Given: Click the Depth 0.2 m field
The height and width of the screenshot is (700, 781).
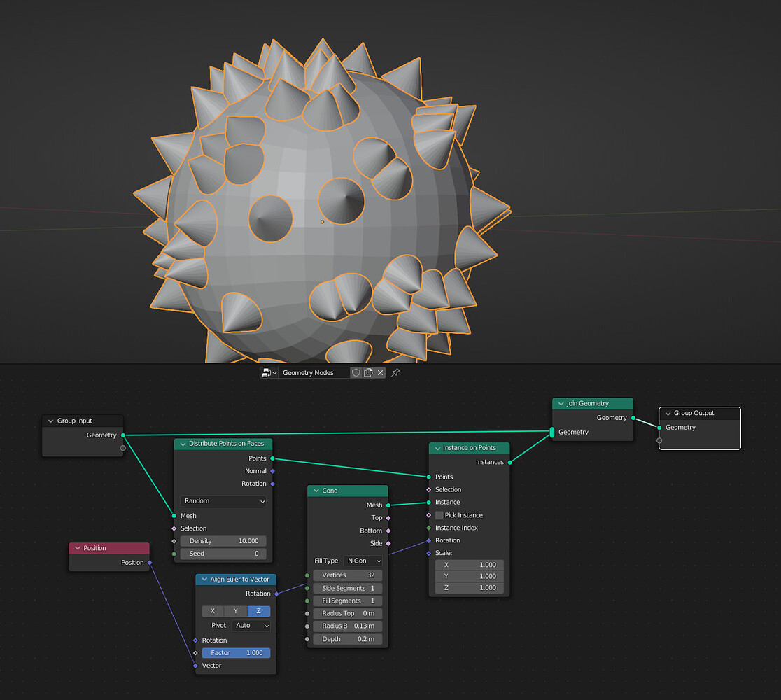Looking at the screenshot, I should click(348, 639).
